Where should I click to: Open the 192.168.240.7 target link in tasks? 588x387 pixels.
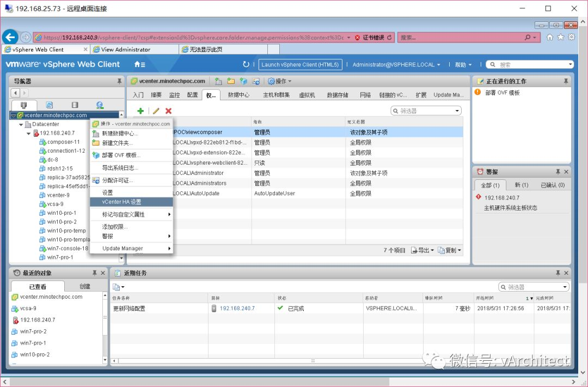tap(237, 308)
